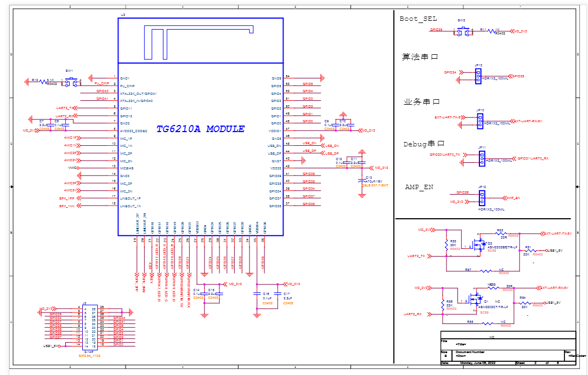588x375 pixels.
Task: Click the XTAL32K_OUT/GPIO41 pin name
Action: click(138, 94)
